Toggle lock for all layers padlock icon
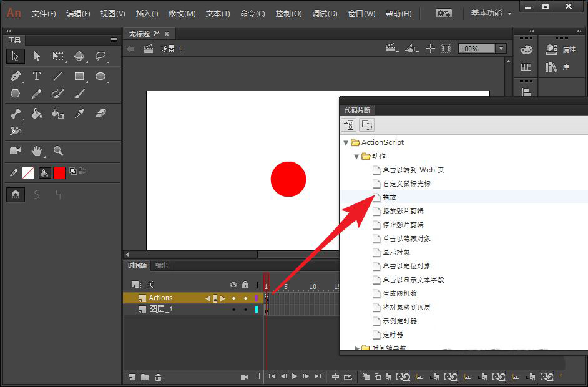Viewport: 588px width, 387px height. point(245,285)
